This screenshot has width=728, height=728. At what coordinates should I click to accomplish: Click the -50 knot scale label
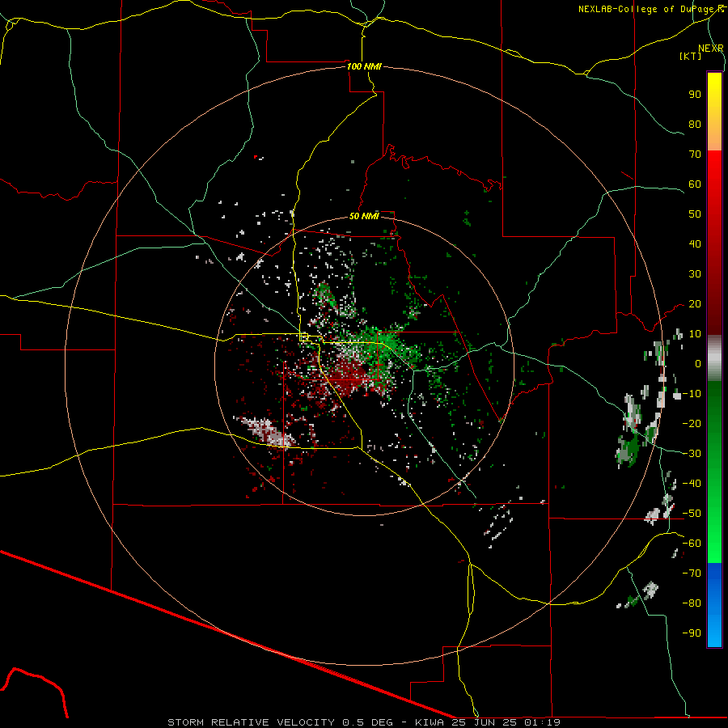click(x=692, y=514)
